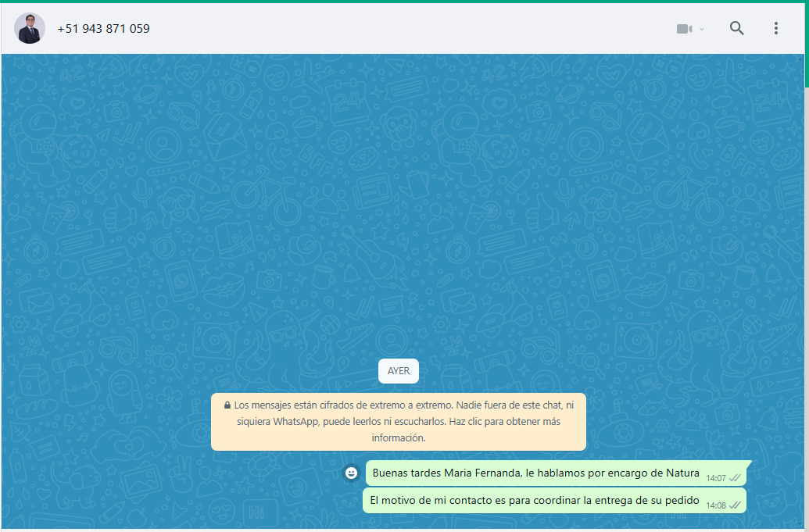
Task: Open the three-dot chat menu
Action: point(775,28)
